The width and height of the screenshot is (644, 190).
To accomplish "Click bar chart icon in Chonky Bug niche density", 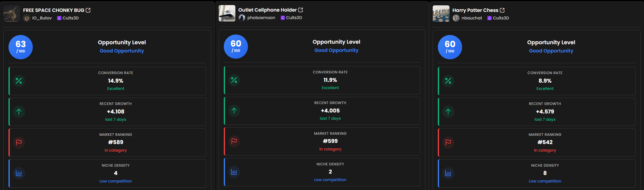I will pyautogui.click(x=19, y=173).
